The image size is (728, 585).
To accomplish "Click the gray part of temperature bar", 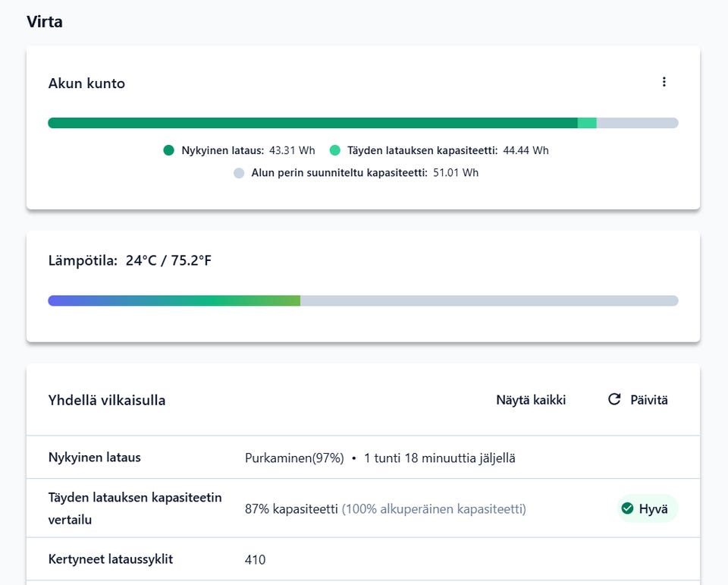I will [x=489, y=300].
